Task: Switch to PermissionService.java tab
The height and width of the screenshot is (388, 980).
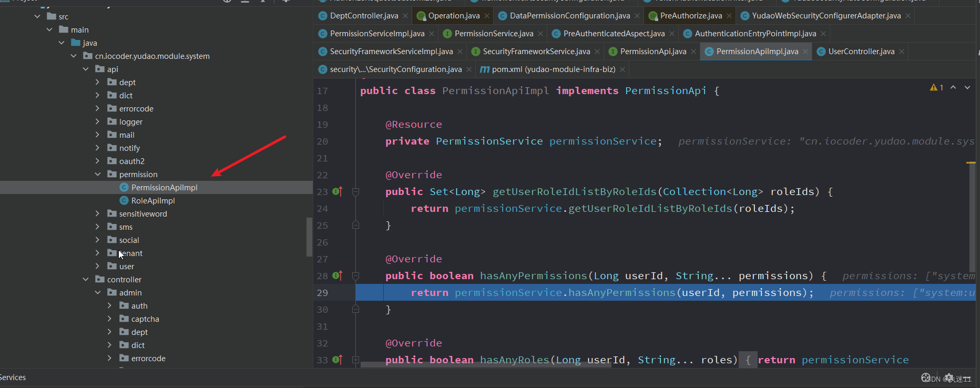Action: [494, 34]
